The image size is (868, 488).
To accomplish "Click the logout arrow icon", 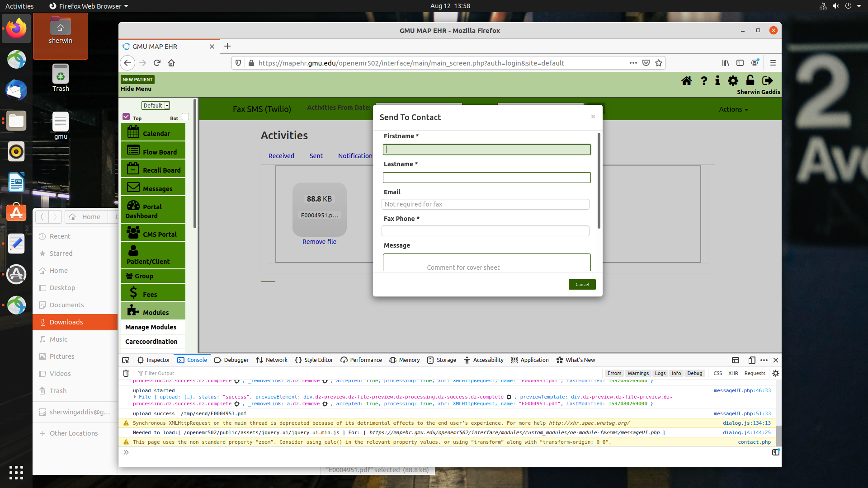I will (x=767, y=81).
